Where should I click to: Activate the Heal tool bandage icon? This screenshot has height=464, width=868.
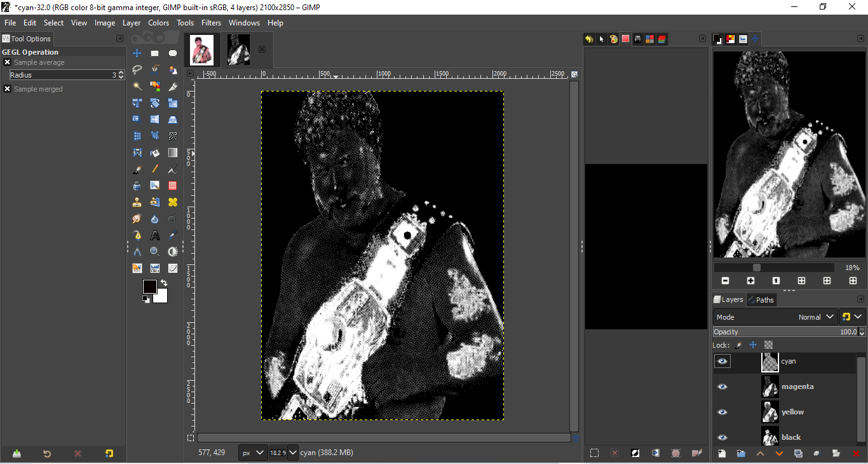tap(172, 202)
